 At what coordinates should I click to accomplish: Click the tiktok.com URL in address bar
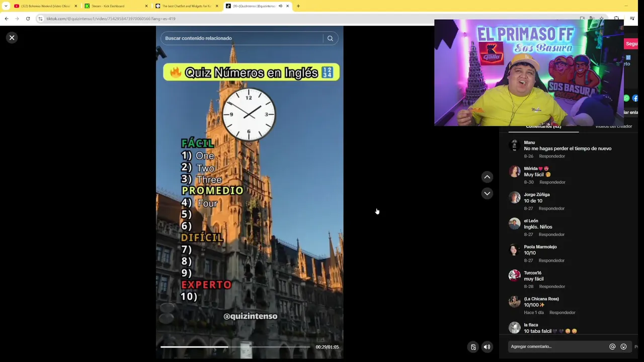click(111, 19)
